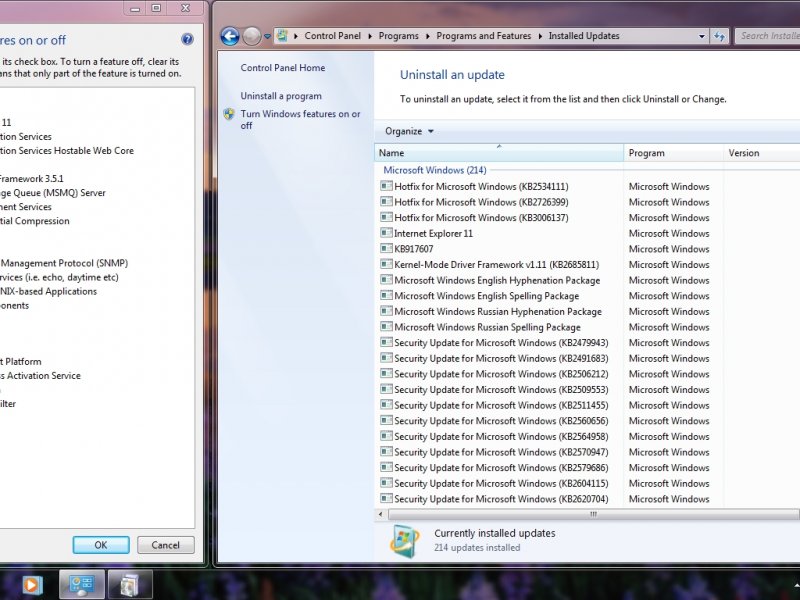The height and width of the screenshot is (600, 800).
Task: Click the left scroll arrow of updates list
Action: pyautogui.click(x=381, y=514)
